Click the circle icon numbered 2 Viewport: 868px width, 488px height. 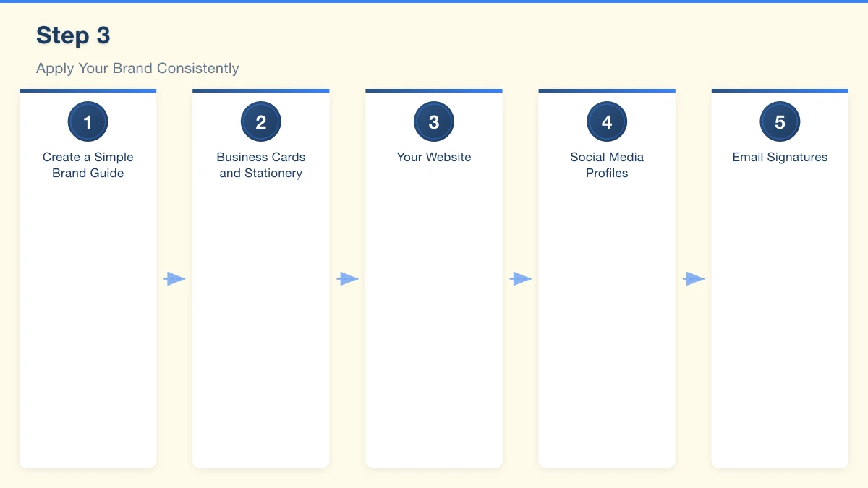260,121
